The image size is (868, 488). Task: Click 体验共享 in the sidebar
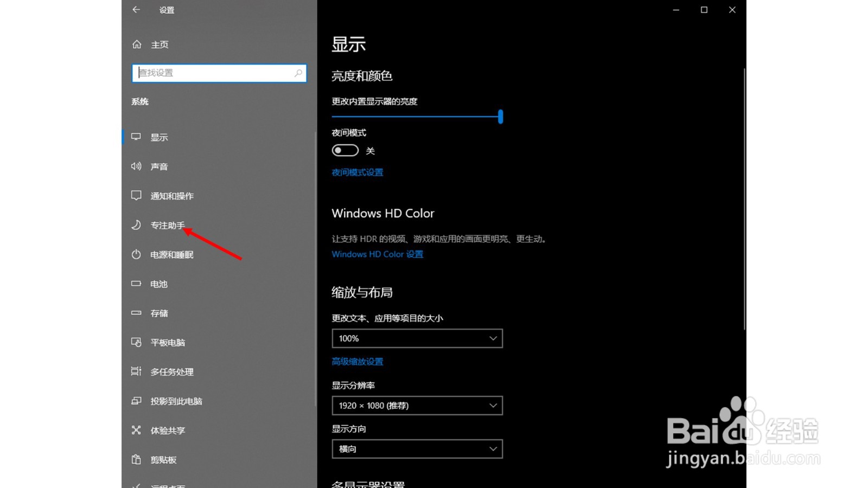click(x=166, y=430)
